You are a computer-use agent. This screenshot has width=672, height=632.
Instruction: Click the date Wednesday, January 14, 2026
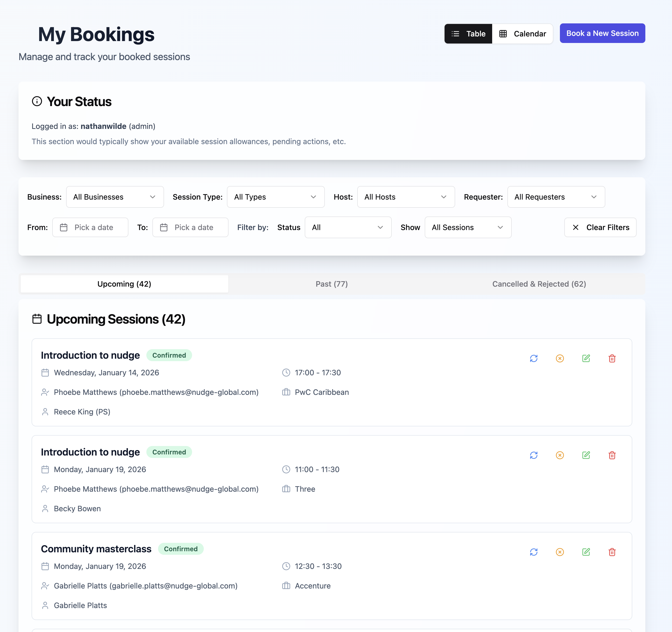click(x=106, y=373)
